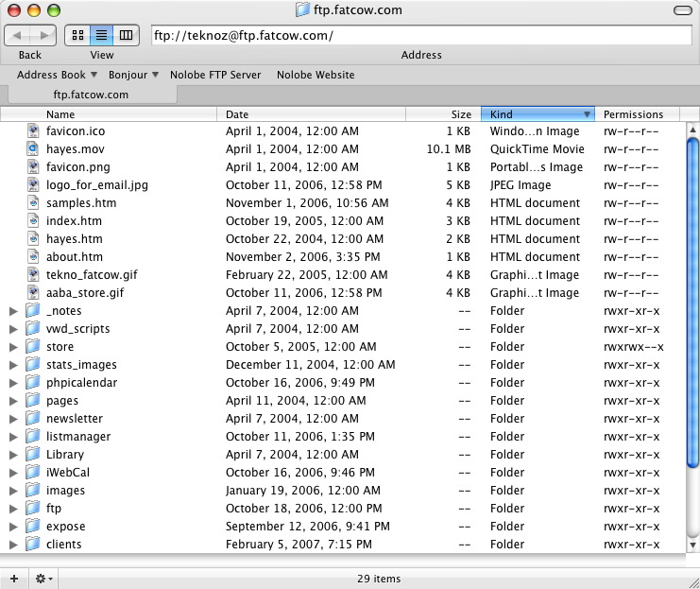Switch to list view mode
The image size is (700, 589).
(102, 35)
